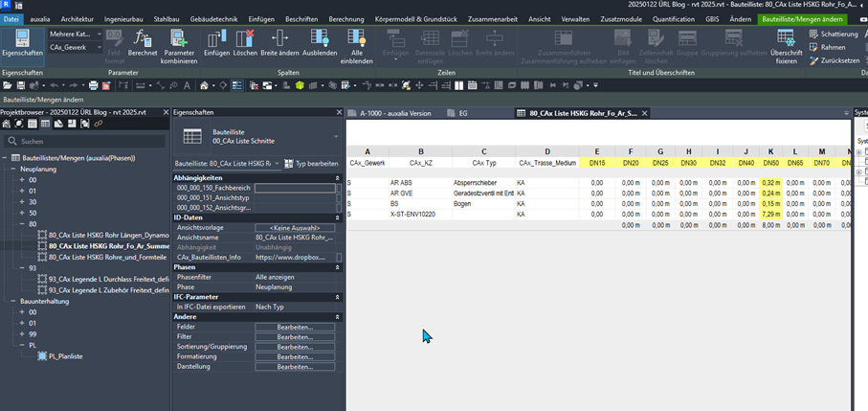
Task: Open the Gebäudetechnik ribbon tab
Action: coord(213,19)
